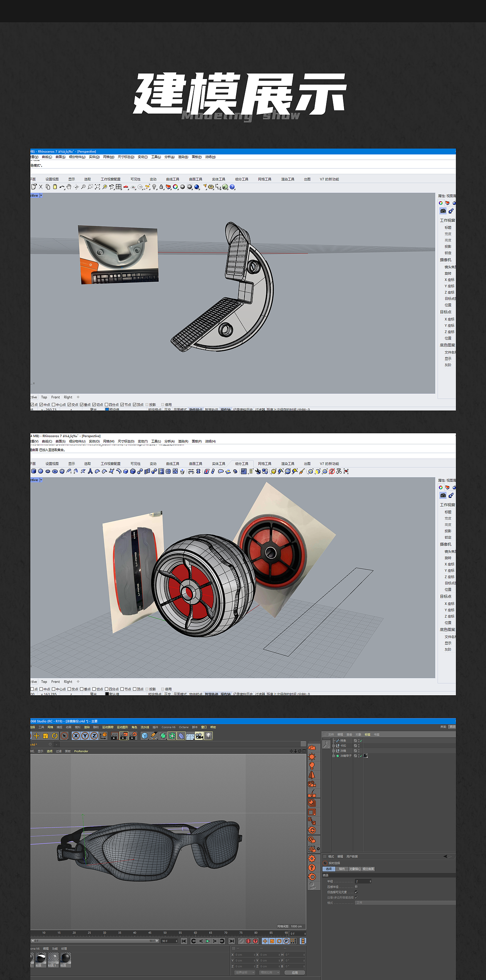Viewport: 486px width, 980px height.
Task: Open viewport title dropdown arrow in wheel-model Rhino
Action: 41,480
